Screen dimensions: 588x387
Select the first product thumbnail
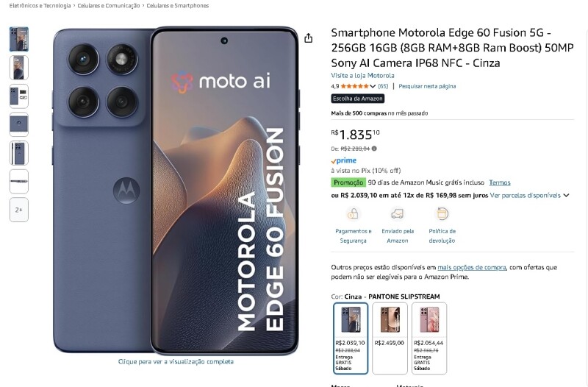tap(19, 39)
